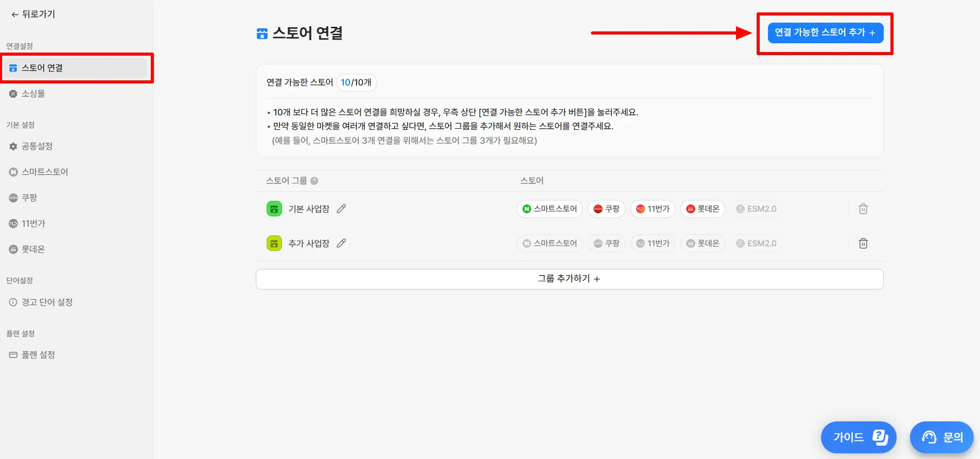The width and height of the screenshot is (980, 459).
Task: Delete the 기본 사업장 group trash icon
Action: (x=863, y=209)
